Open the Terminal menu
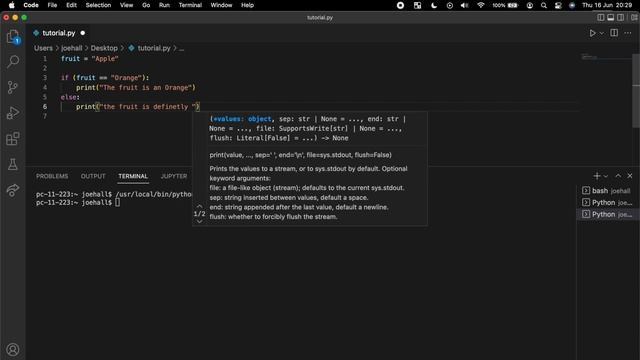The height and width of the screenshot is (360, 640). [x=190, y=5]
